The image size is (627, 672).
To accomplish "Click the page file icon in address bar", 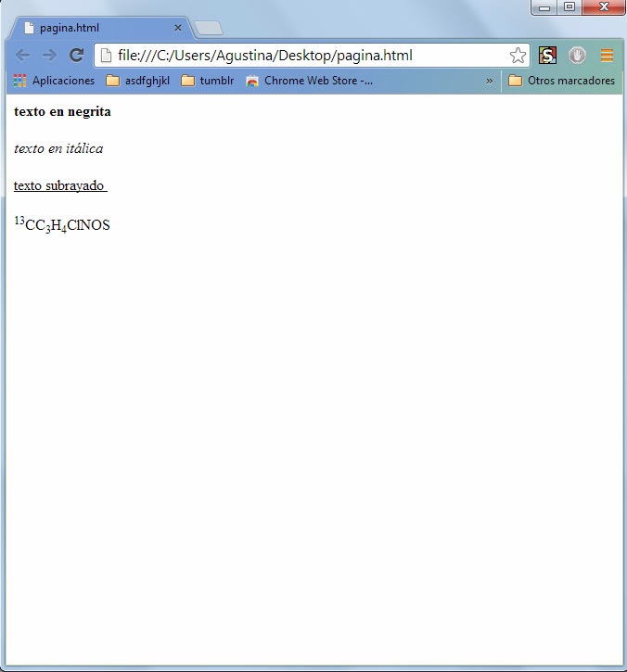I will click(106, 56).
